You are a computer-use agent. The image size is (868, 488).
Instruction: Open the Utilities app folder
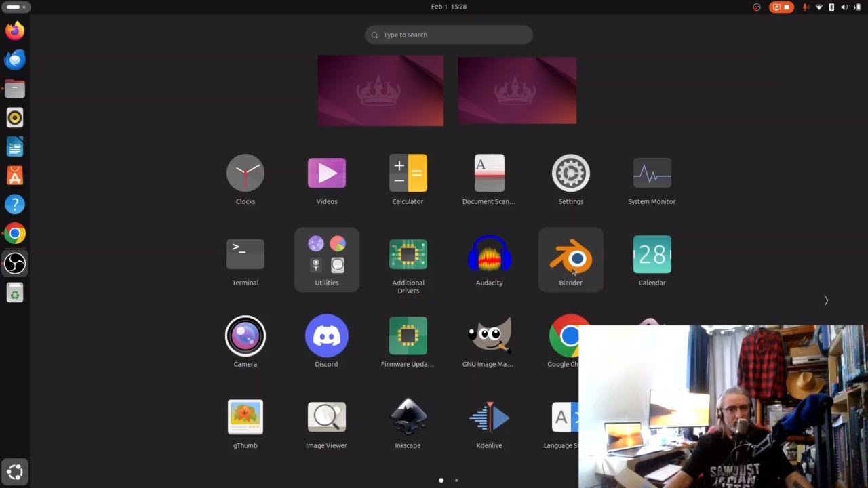[x=327, y=260]
